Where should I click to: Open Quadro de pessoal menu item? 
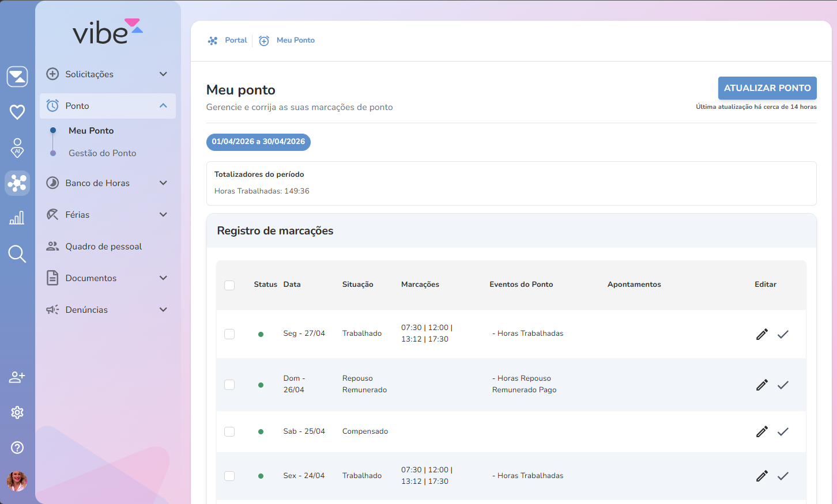coord(103,247)
